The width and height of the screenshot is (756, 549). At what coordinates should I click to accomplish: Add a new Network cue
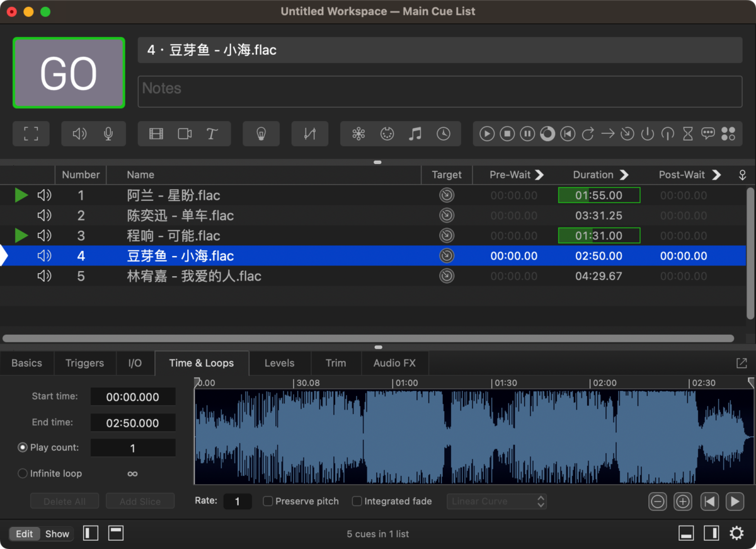[358, 134]
